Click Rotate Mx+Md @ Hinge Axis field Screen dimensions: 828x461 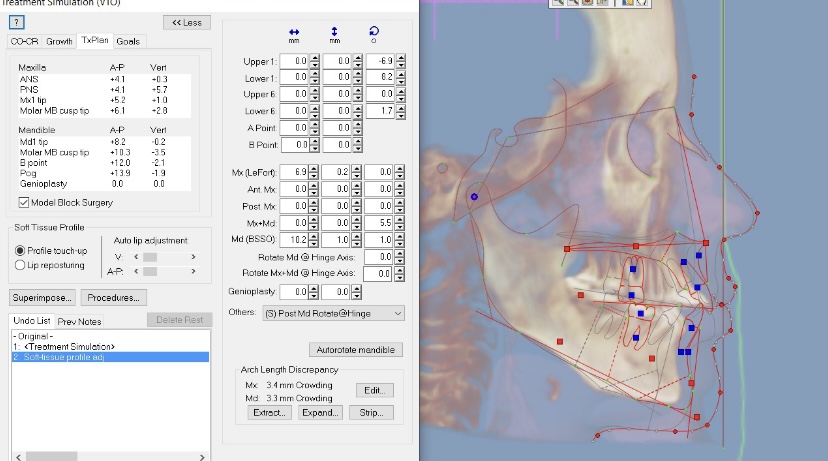(x=379, y=274)
